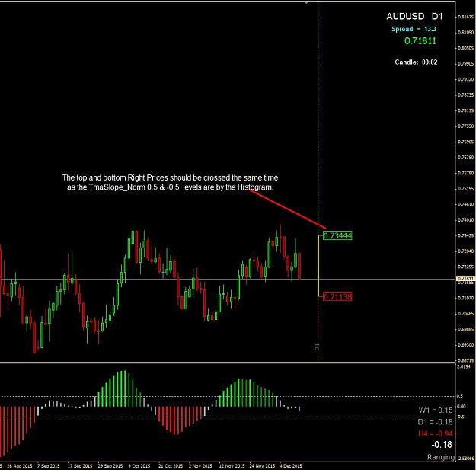
Task: Click the 0.74010 price axis label
Action: click(466, 220)
